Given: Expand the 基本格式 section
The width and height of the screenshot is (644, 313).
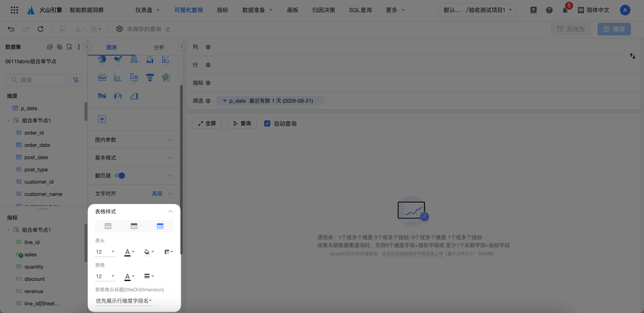Looking at the screenshot, I should click(134, 158).
